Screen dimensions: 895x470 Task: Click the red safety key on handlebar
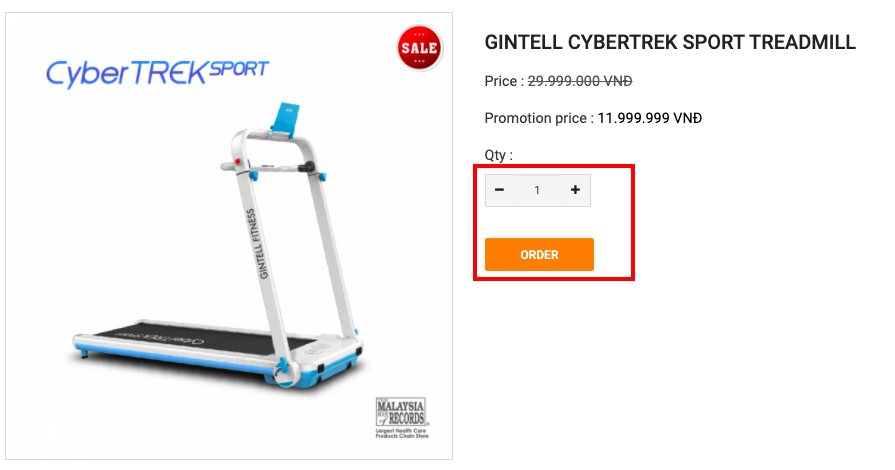click(237, 162)
